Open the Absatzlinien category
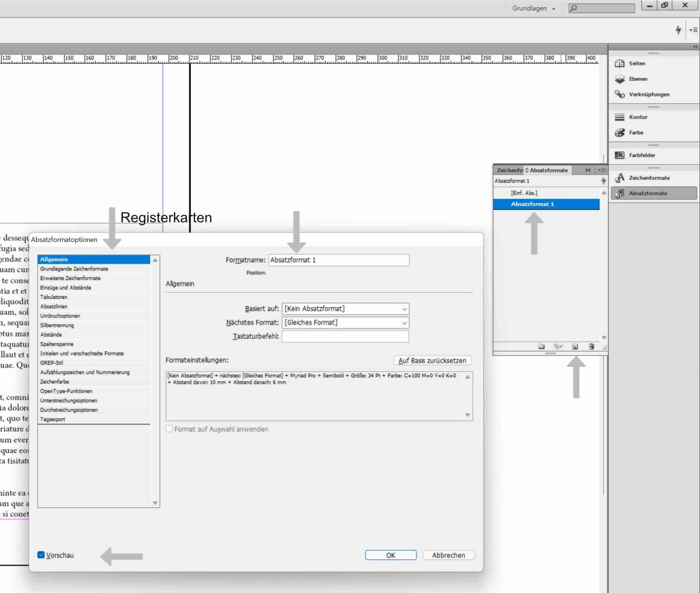 [x=94, y=307]
